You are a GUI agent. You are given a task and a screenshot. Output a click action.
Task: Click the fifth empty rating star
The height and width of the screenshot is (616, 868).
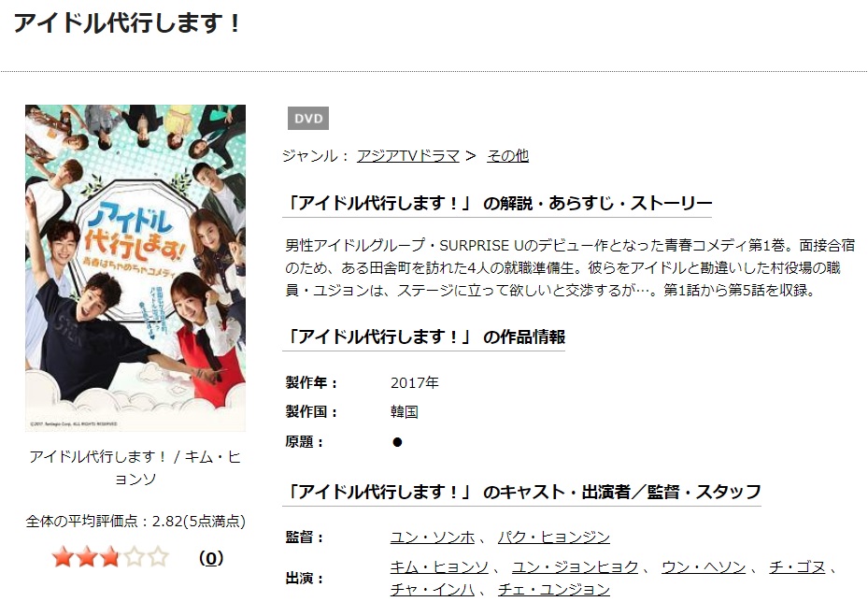click(x=158, y=557)
